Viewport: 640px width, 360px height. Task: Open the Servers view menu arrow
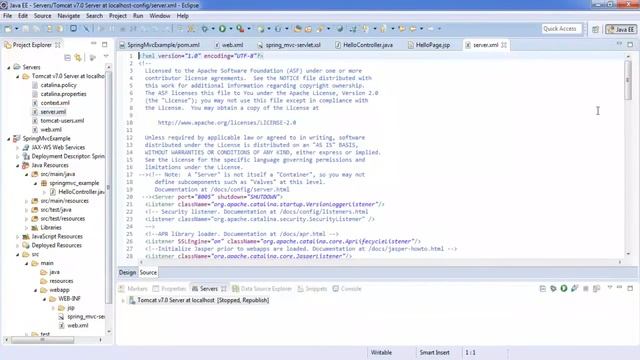[610, 288]
